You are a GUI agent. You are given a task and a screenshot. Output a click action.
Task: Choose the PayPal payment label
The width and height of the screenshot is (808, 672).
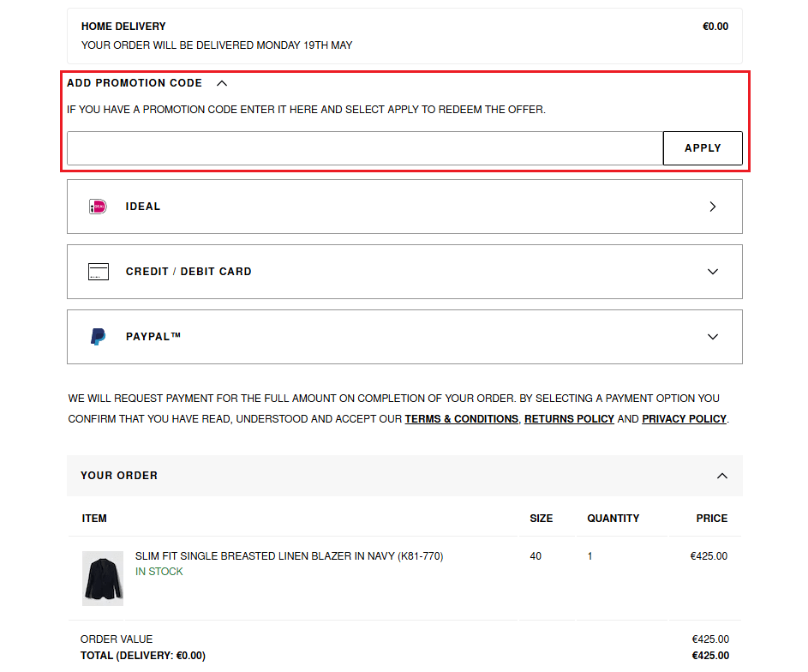click(x=153, y=337)
